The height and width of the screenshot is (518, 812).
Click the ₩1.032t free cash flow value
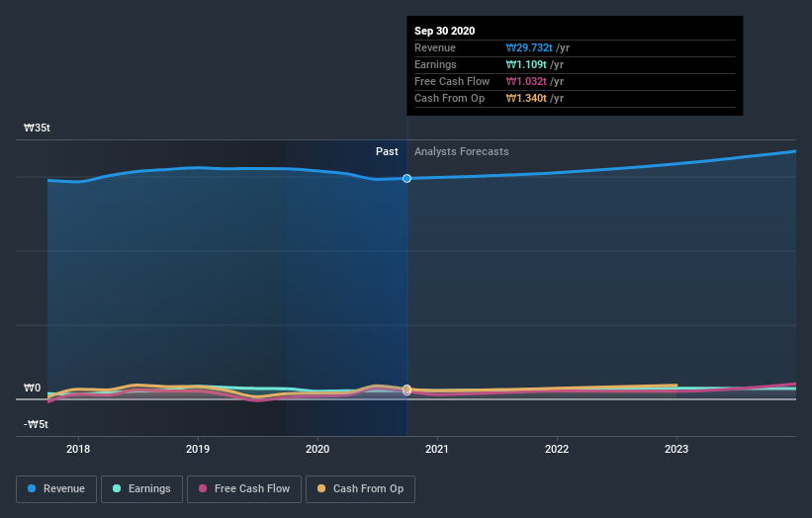(526, 81)
